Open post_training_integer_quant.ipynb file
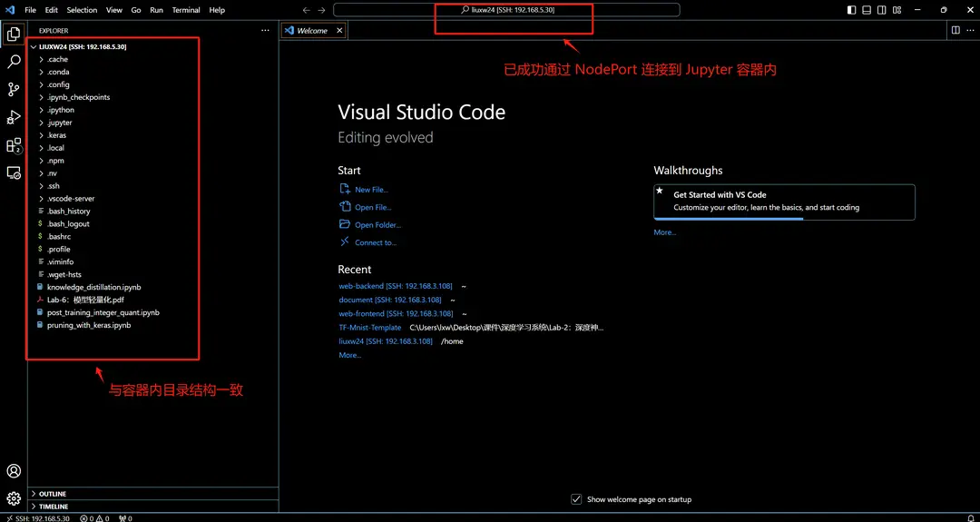Image resolution: width=980 pixels, height=522 pixels. coord(103,312)
